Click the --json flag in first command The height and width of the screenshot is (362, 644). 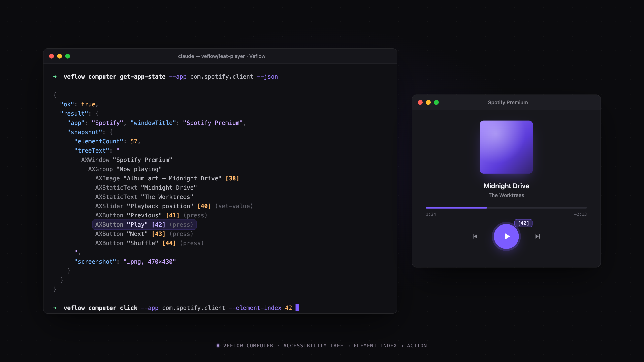pos(267,77)
